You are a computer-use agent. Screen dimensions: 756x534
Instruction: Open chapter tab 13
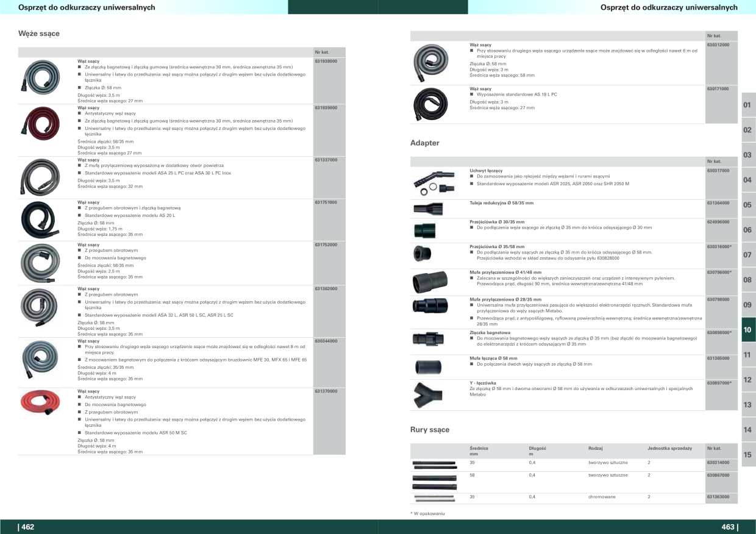click(747, 405)
